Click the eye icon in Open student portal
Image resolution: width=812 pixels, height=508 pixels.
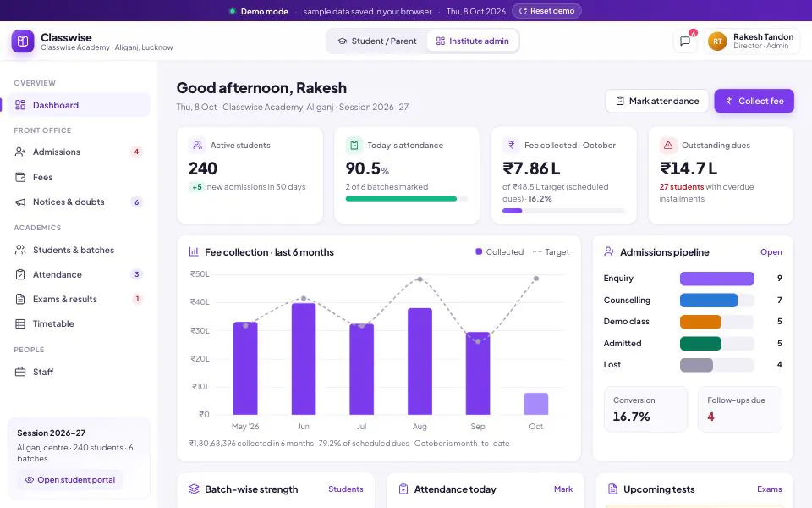pyautogui.click(x=30, y=480)
